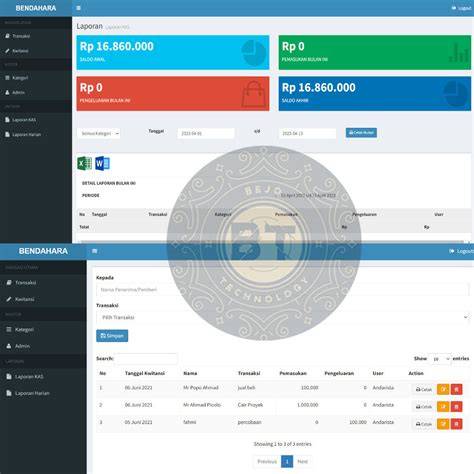Toggle the sidebar hamburger on the Kwitansi form page
This screenshot has width=474, height=474.
95,251
